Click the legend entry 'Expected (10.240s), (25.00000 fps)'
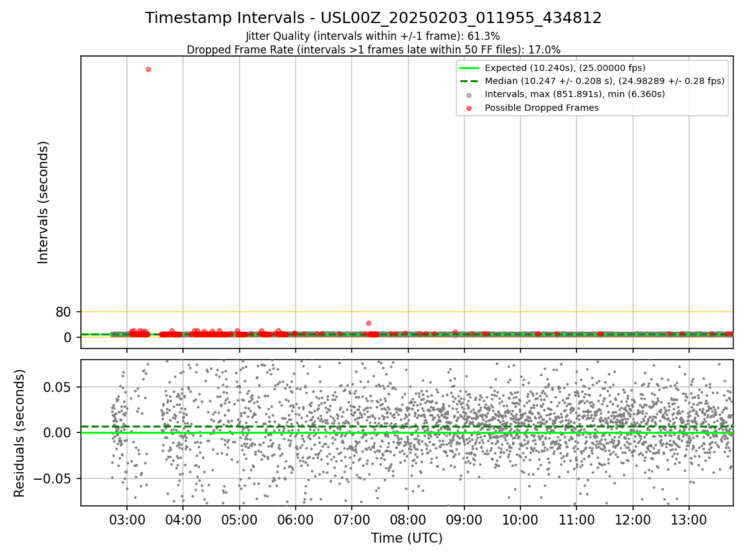 coord(565,68)
